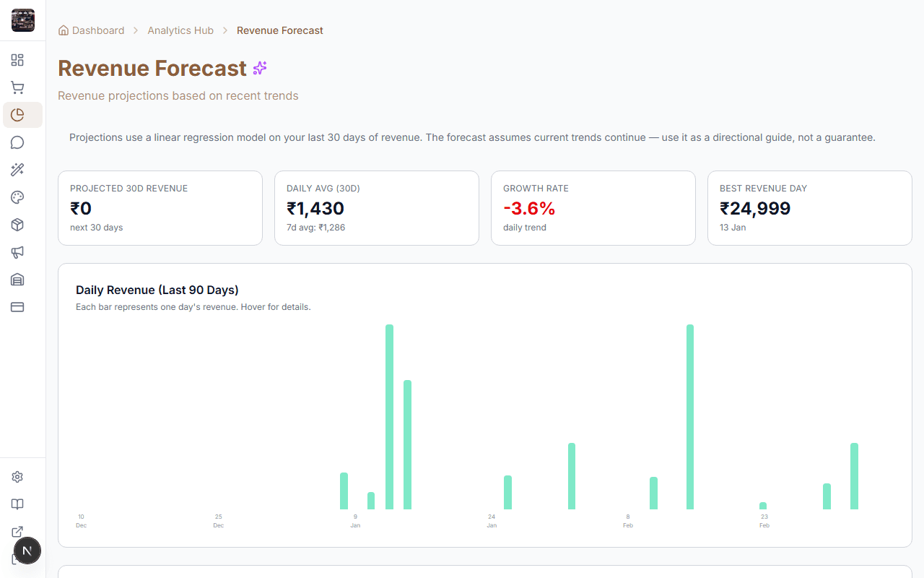
Task: Open the megaphone marketing icon
Action: (x=17, y=252)
